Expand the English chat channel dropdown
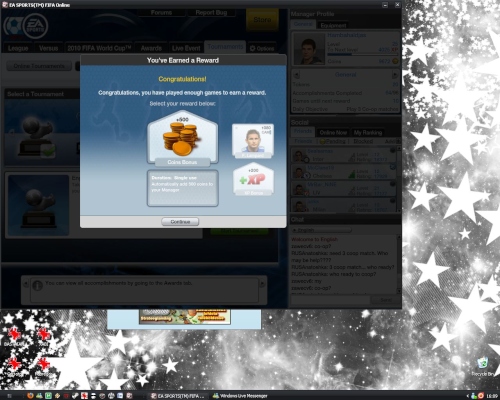 (321, 230)
